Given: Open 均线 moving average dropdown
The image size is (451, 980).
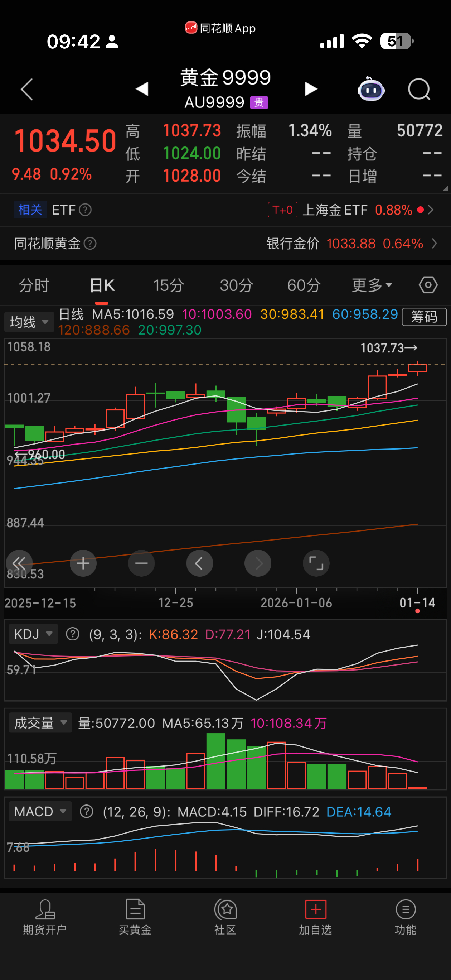Looking at the screenshot, I should (x=29, y=322).
